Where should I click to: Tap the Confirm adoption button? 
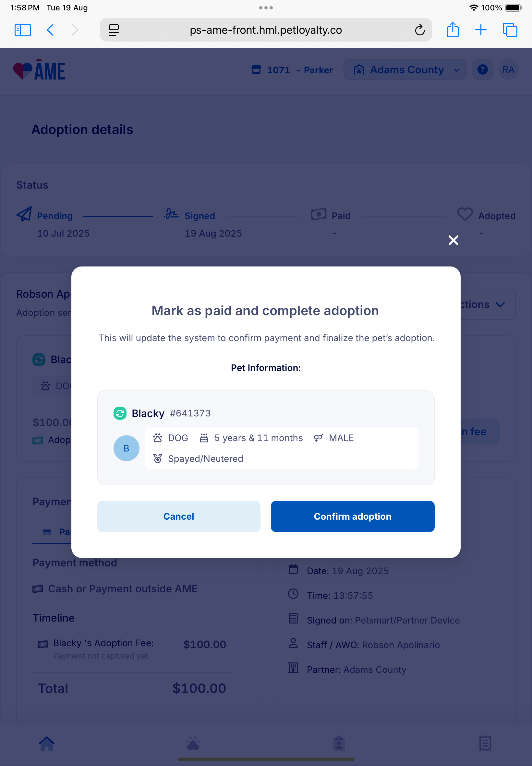pyautogui.click(x=352, y=516)
